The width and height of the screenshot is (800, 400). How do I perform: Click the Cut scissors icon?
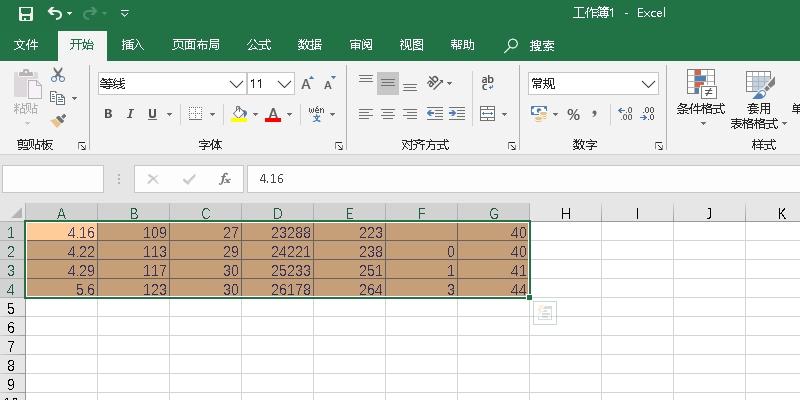(x=58, y=75)
